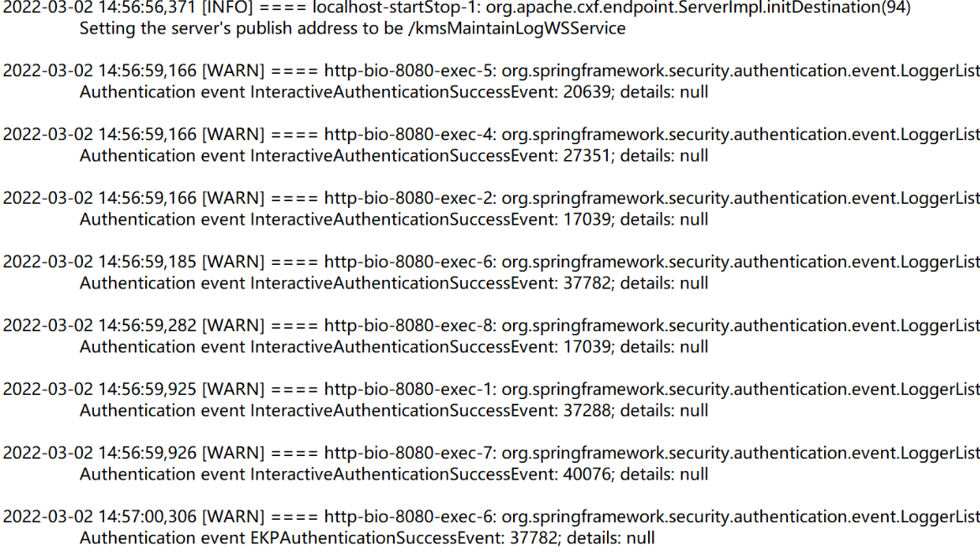Click the http-bio-8080-exec-4 thread name
The height and width of the screenshot is (560, 980).
click(x=409, y=134)
